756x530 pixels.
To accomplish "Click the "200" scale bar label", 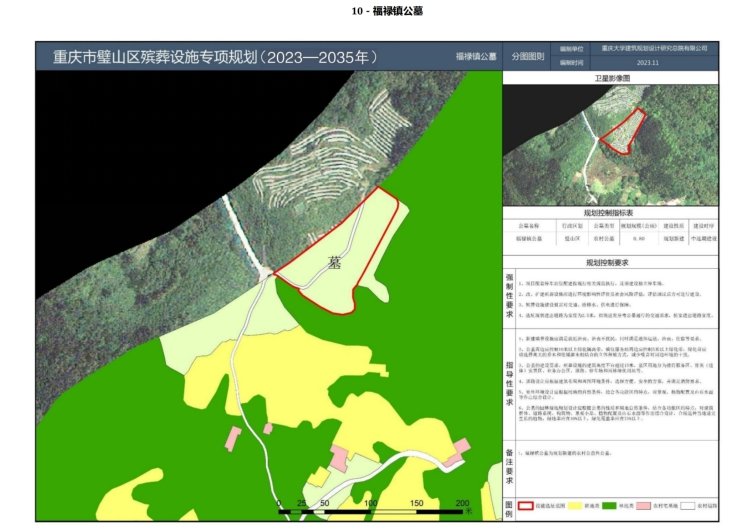I will pyautogui.click(x=462, y=503).
